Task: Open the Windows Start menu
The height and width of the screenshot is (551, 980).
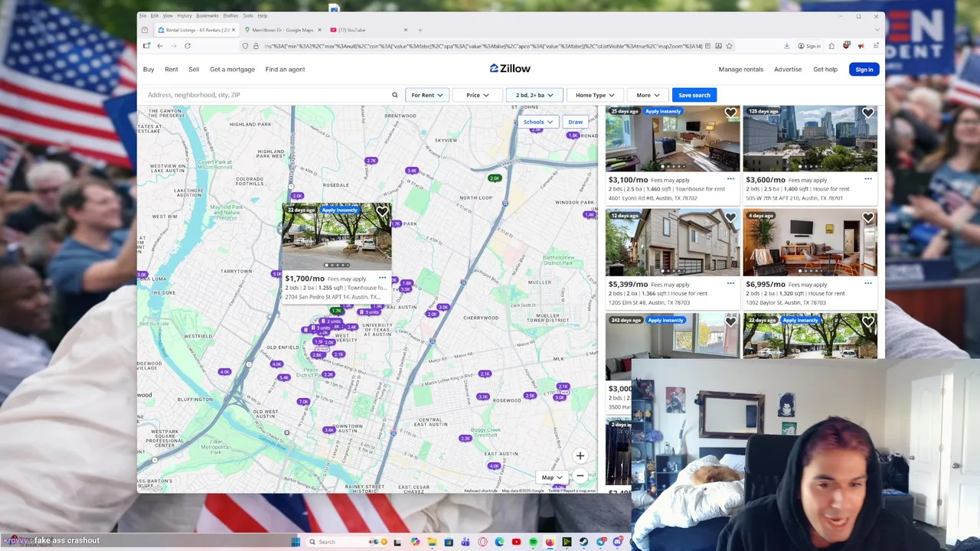Action: tap(296, 542)
